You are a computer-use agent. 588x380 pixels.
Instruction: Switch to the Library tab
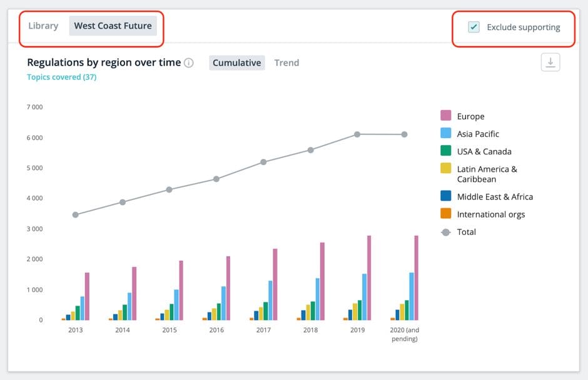coord(43,26)
